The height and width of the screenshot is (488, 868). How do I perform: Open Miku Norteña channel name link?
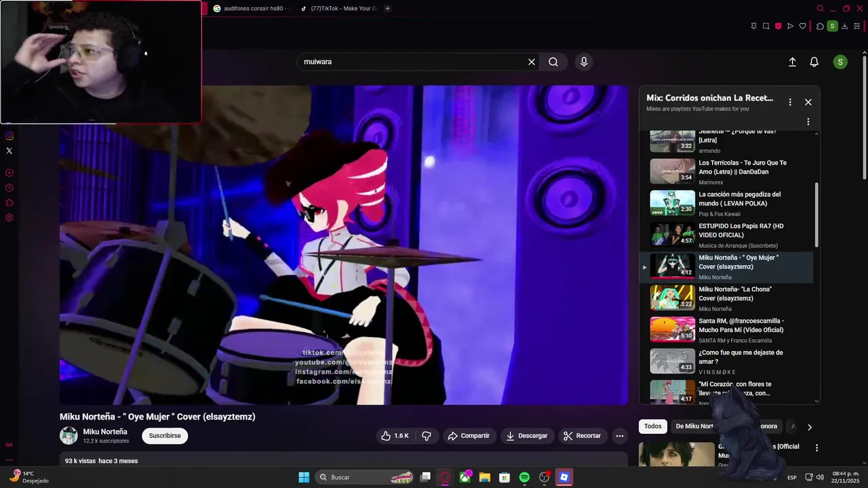[105, 432]
